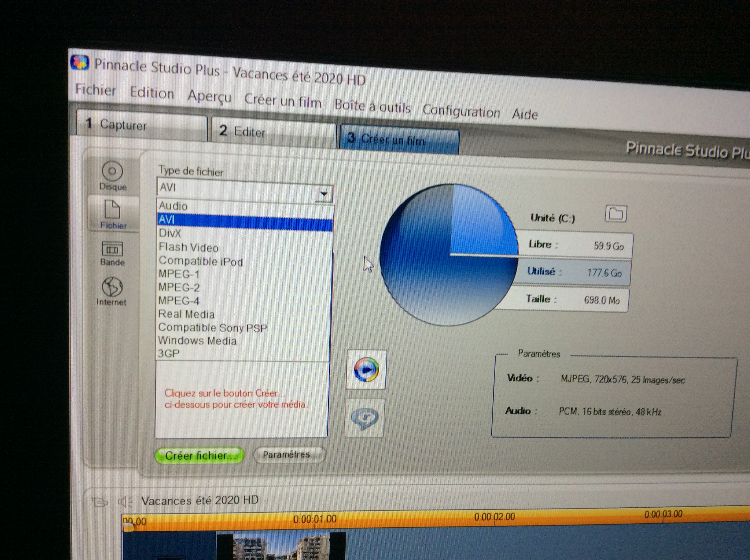Pick Flash Video in the list
750x560 pixels.
tap(189, 247)
